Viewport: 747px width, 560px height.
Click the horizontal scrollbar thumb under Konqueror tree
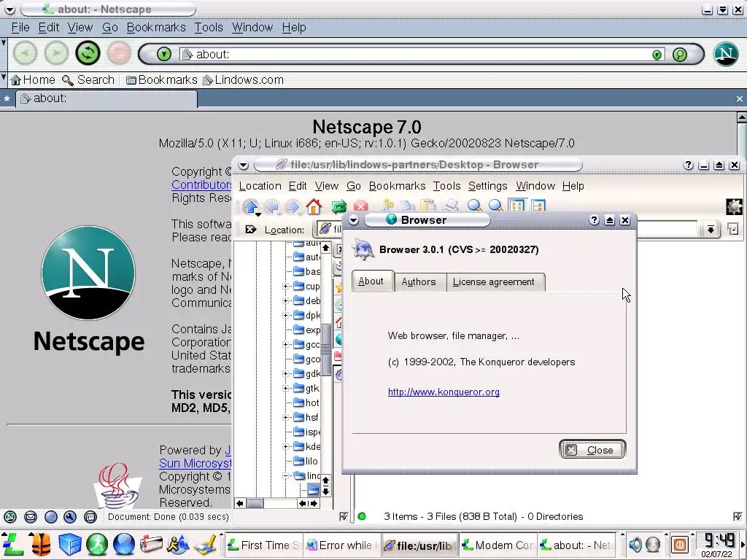255,503
